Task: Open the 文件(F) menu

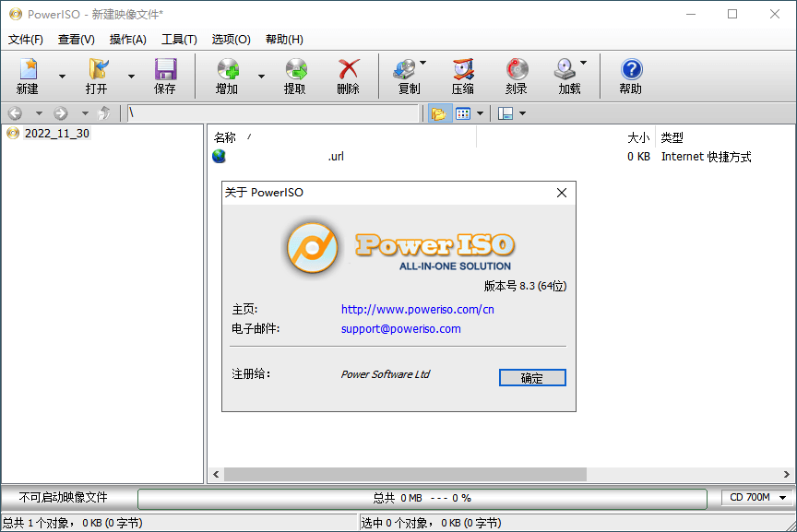Action: click(x=26, y=40)
